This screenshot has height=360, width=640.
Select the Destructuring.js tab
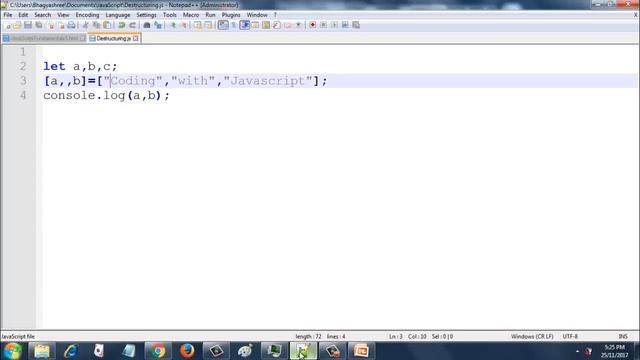(x=114, y=38)
